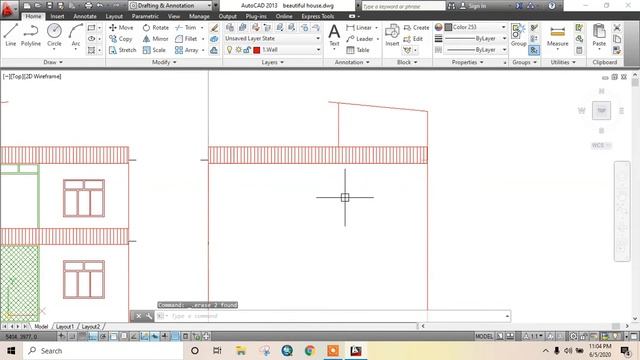Open the Parametric ribbon tab
The image size is (640, 360).
click(x=145, y=16)
